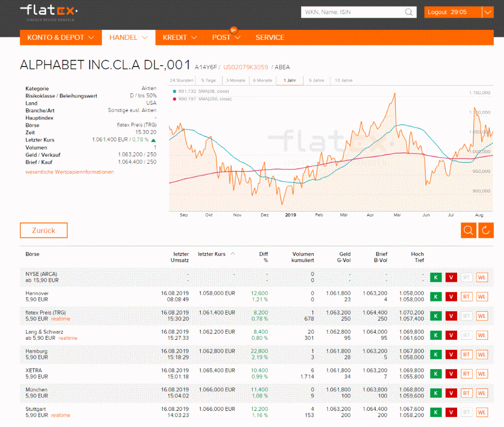
Task: Click the Logout button
Action: pyautogui.click(x=453, y=12)
